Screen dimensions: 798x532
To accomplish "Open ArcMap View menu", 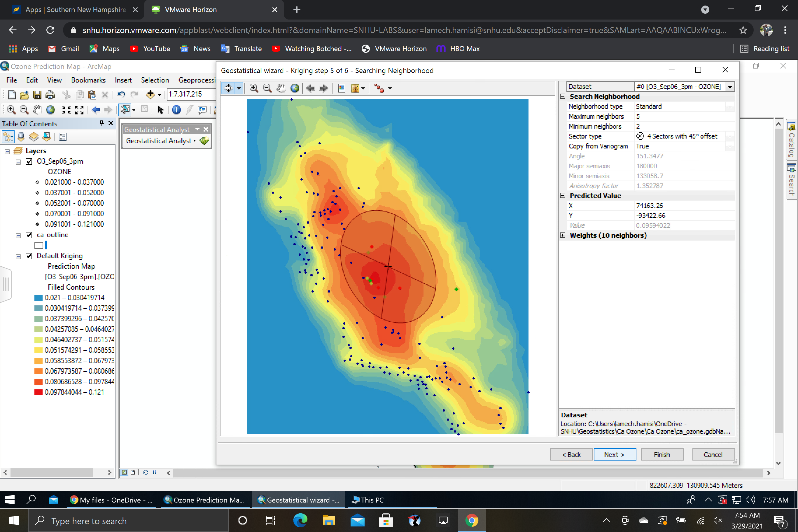I will click(x=54, y=80).
